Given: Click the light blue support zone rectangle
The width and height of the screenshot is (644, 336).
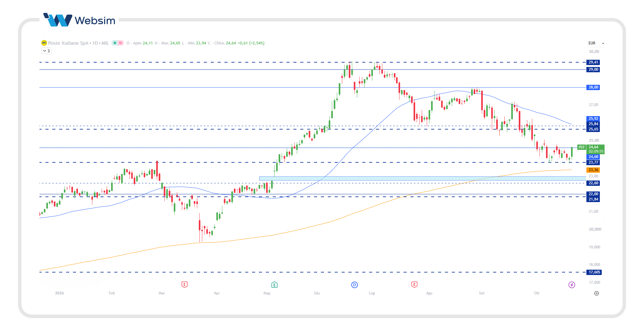Looking at the screenshot, I should [x=423, y=178].
